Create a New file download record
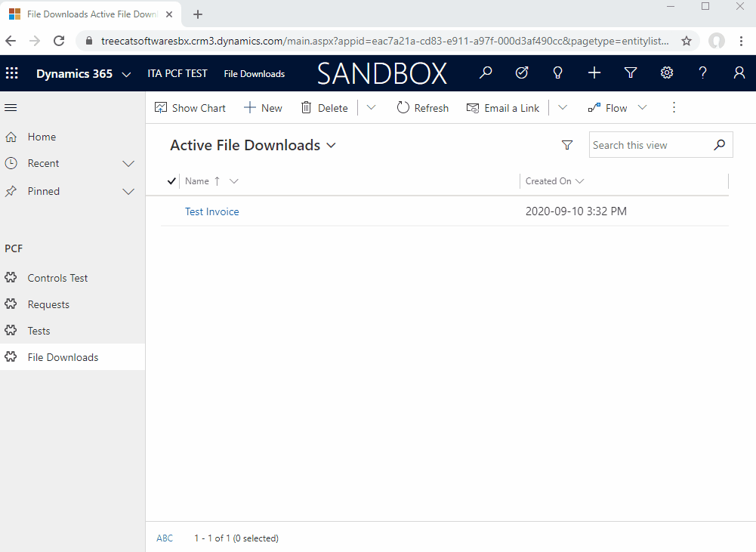Viewport: 756px width, 552px height. point(264,108)
